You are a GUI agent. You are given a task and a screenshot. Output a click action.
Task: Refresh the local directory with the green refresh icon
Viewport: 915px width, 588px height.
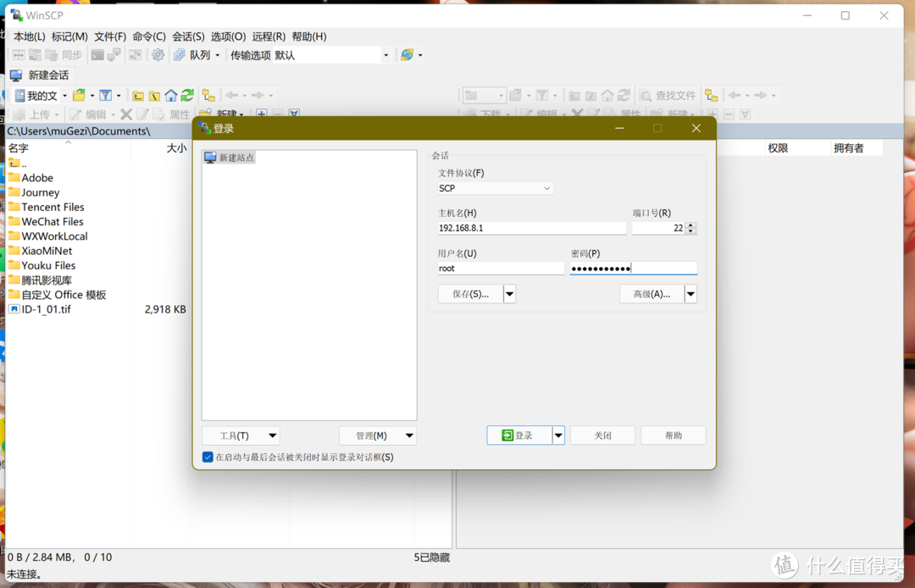(188, 95)
